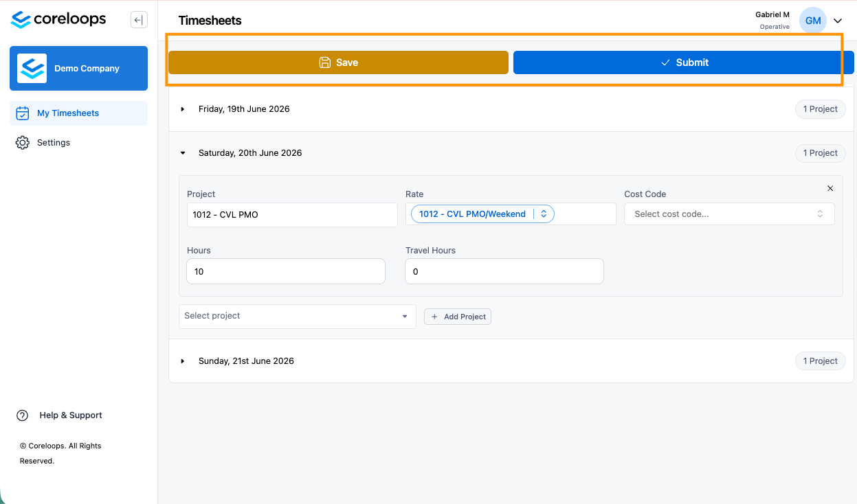Collapse the sidebar with the arrow icon
The width and height of the screenshot is (857, 504).
point(139,20)
